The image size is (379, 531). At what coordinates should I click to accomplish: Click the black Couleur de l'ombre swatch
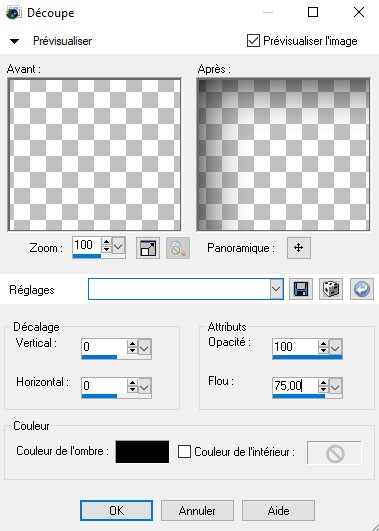coord(142,451)
